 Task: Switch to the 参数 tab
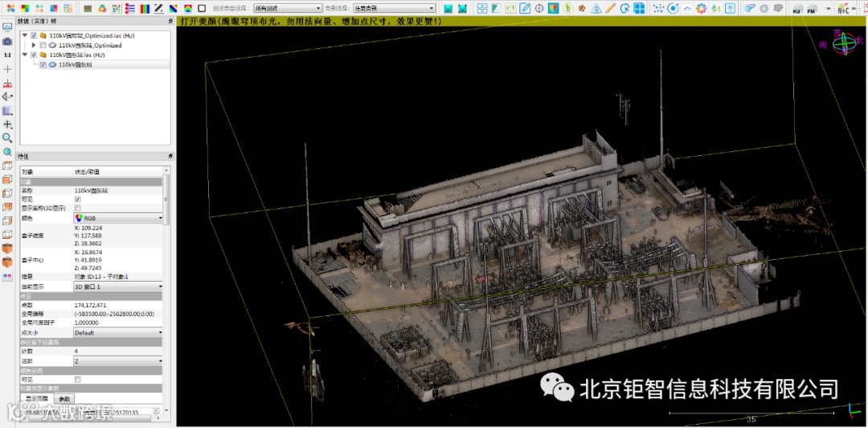tap(64, 399)
